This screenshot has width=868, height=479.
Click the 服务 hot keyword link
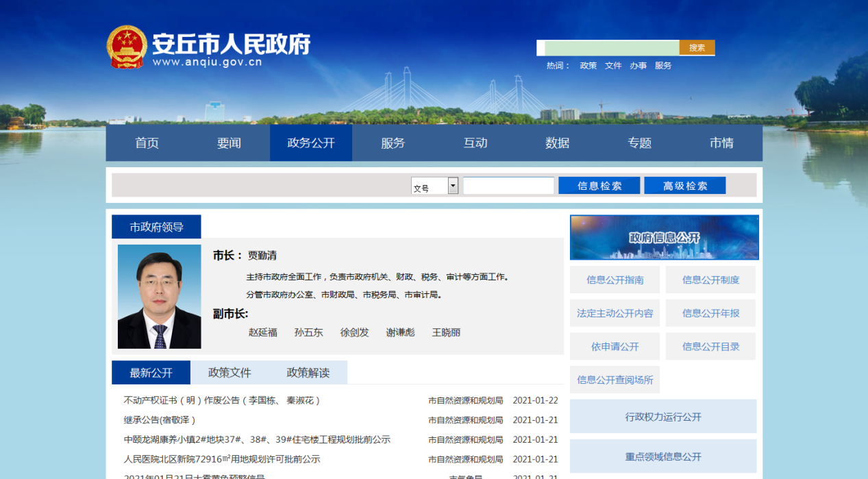click(663, 66)
